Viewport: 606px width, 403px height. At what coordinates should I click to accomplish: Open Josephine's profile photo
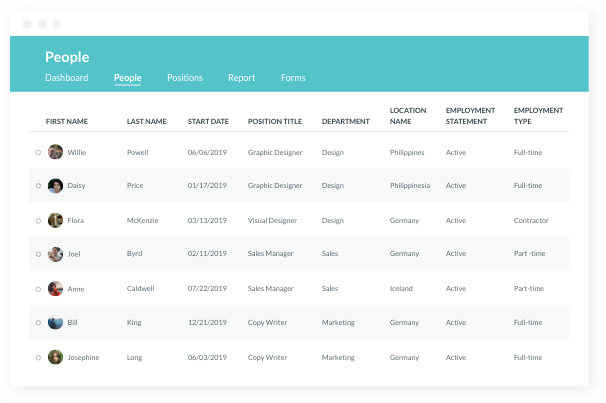(55, 357)
